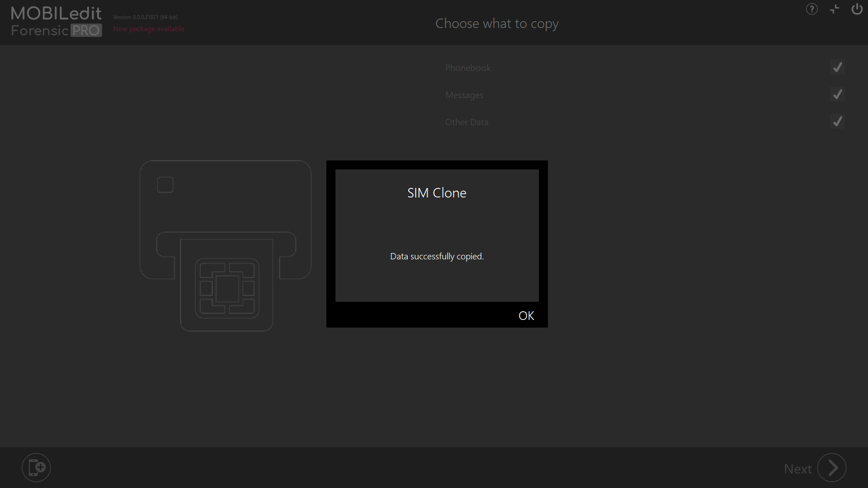Screen dimensions: 868x488
Task: Click the small square on the card reader graphic
Action: [165, 184]
